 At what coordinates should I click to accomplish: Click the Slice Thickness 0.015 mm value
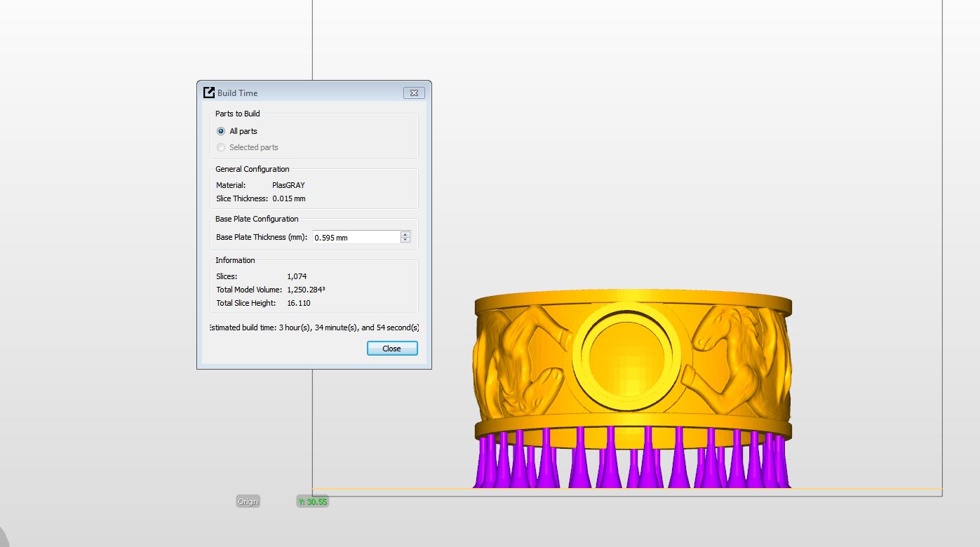coord(289,198)
